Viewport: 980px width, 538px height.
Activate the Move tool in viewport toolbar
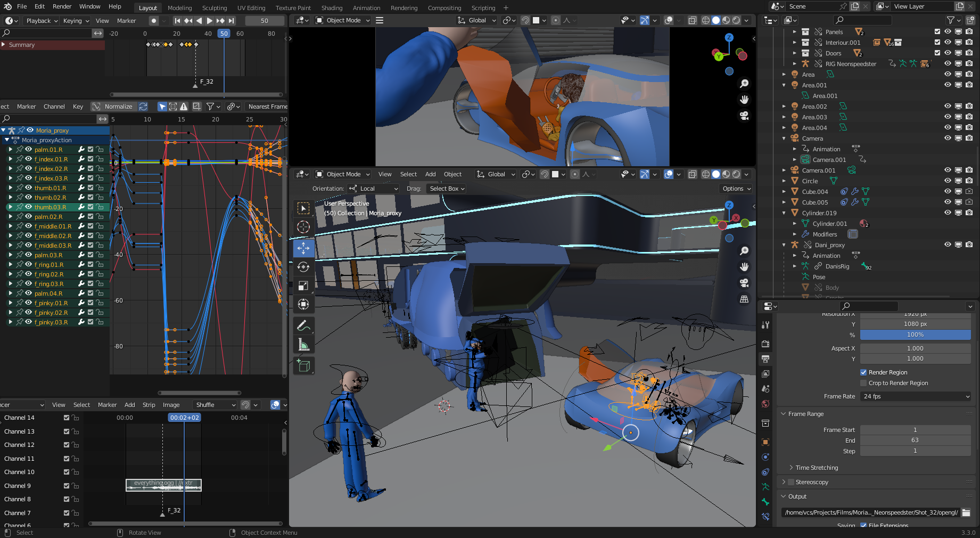click(303, 248)
